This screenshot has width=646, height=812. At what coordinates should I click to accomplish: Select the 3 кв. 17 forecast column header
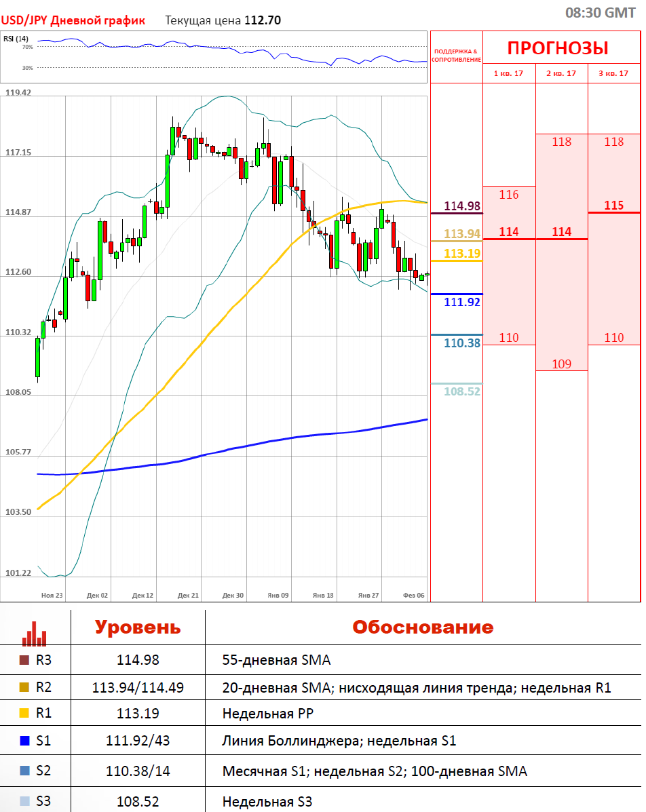613,73
